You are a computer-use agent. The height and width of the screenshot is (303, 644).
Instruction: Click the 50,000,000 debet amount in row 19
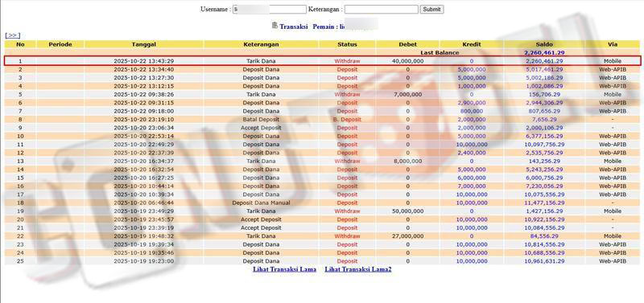coord(407,211)
